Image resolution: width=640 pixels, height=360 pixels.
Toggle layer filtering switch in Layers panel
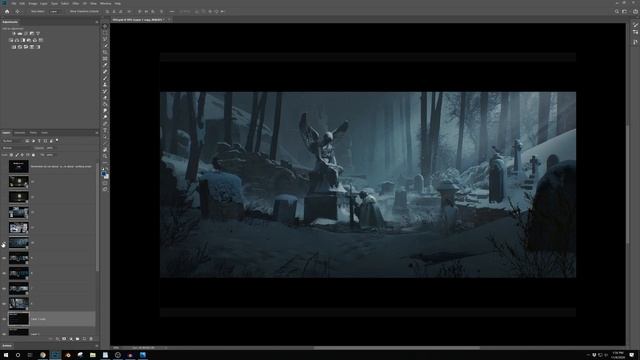coord(57,140)
